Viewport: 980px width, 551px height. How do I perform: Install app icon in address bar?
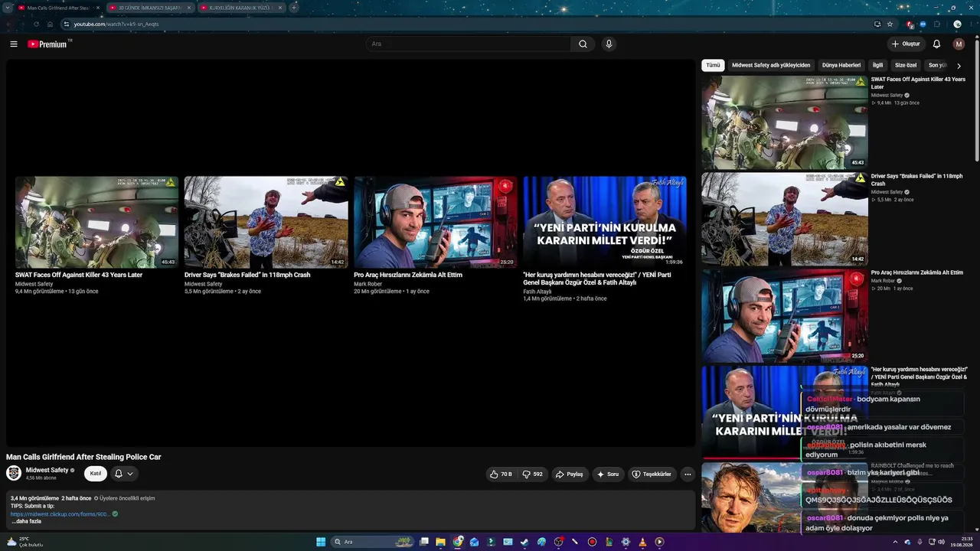click(x=877, y=24)
